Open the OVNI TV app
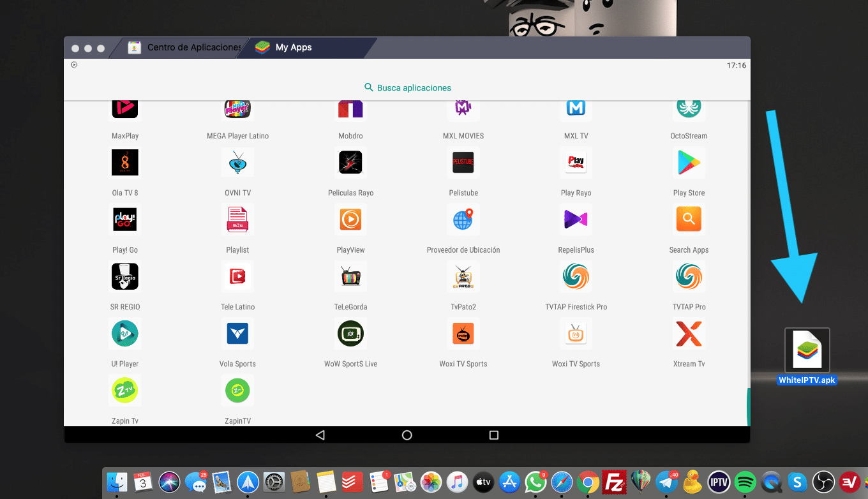 click(x=237, y=163)
